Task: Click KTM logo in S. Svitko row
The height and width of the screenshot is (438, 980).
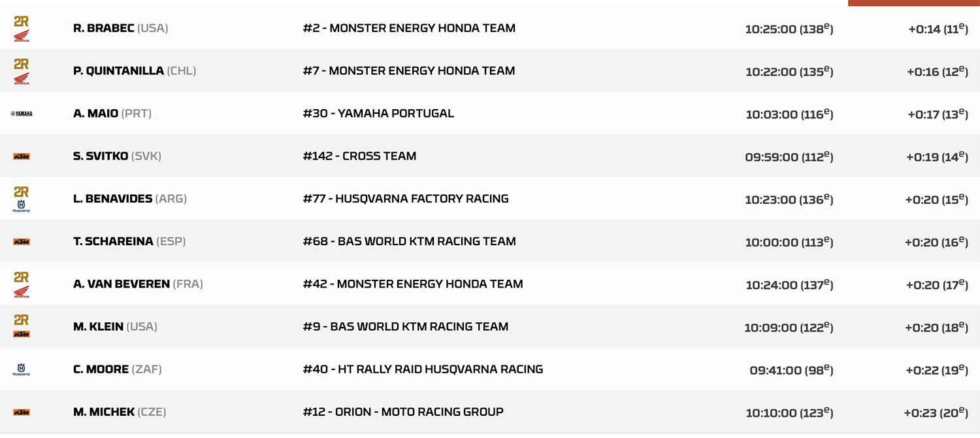Action: (x=22, y=157)
